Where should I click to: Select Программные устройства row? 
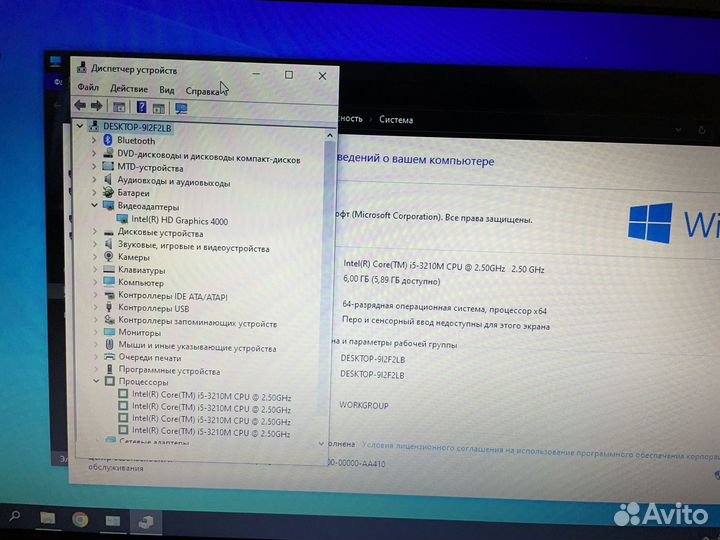click(x=169, y=370)
